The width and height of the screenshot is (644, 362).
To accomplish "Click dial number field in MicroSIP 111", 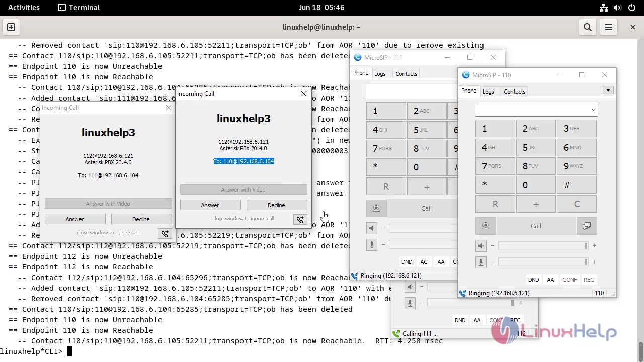I will (412, 92).
